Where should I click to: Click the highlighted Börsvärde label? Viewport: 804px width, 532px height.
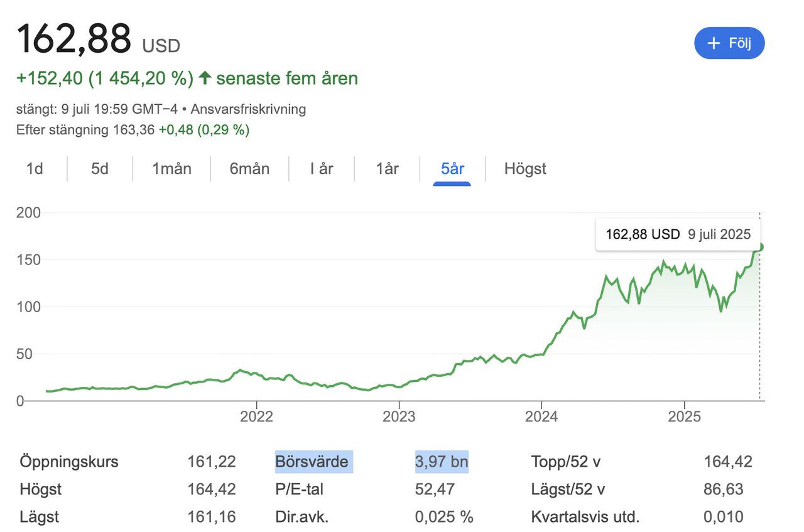pos(312,462)
